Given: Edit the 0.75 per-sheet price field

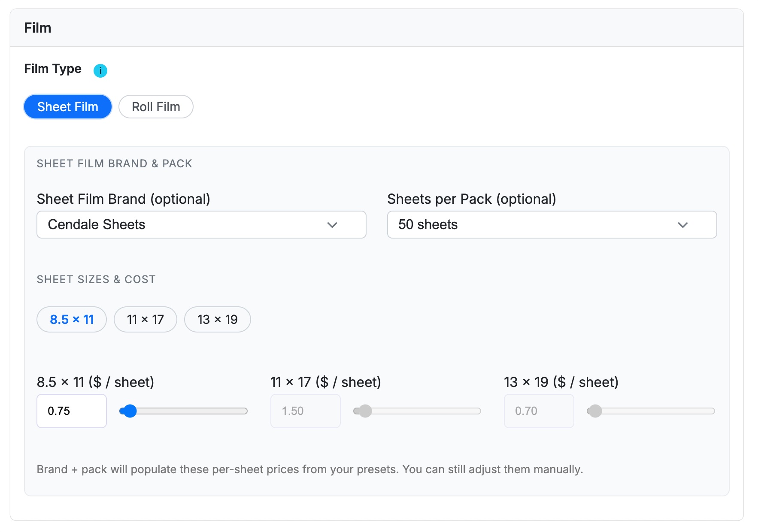Looking at the screenshot, I should coord(71,411).
